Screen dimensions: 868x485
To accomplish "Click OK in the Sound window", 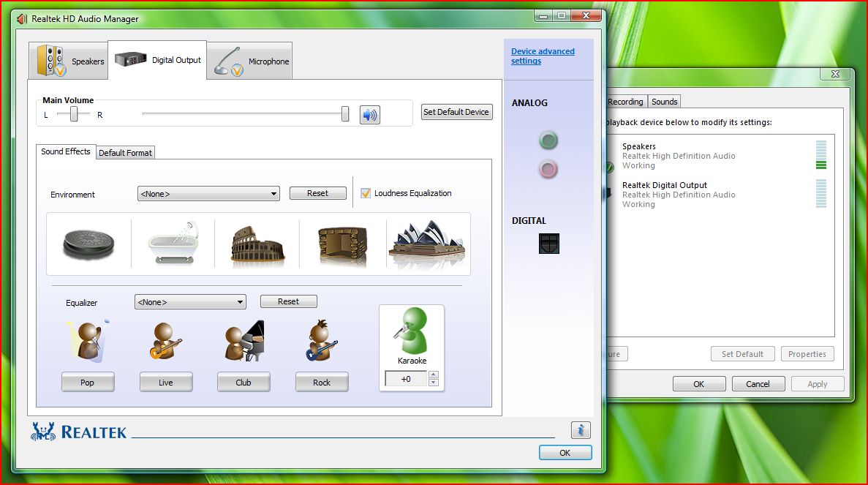I will pyautogui.click(x=699, y=383).
